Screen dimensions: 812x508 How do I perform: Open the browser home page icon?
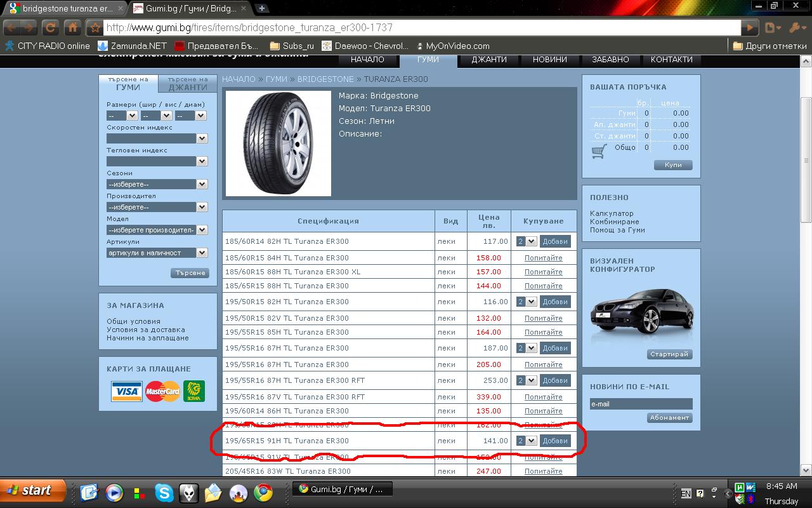coord(73,28)
